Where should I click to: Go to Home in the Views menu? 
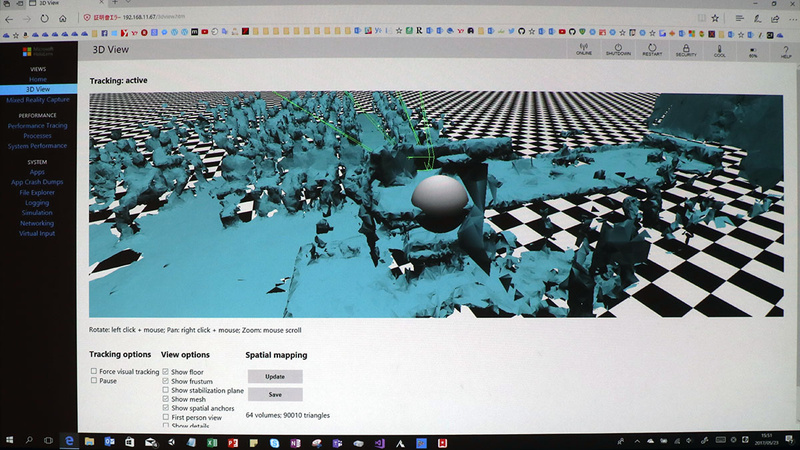click(38, 79)
